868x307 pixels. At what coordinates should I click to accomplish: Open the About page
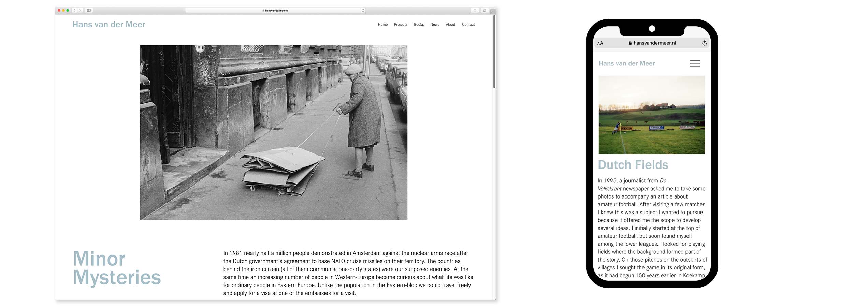pyautogui.click(x=450, y=25)
